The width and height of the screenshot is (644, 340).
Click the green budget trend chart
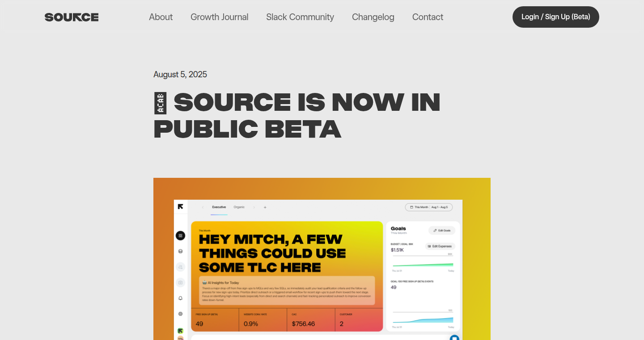tap(423, 265)
